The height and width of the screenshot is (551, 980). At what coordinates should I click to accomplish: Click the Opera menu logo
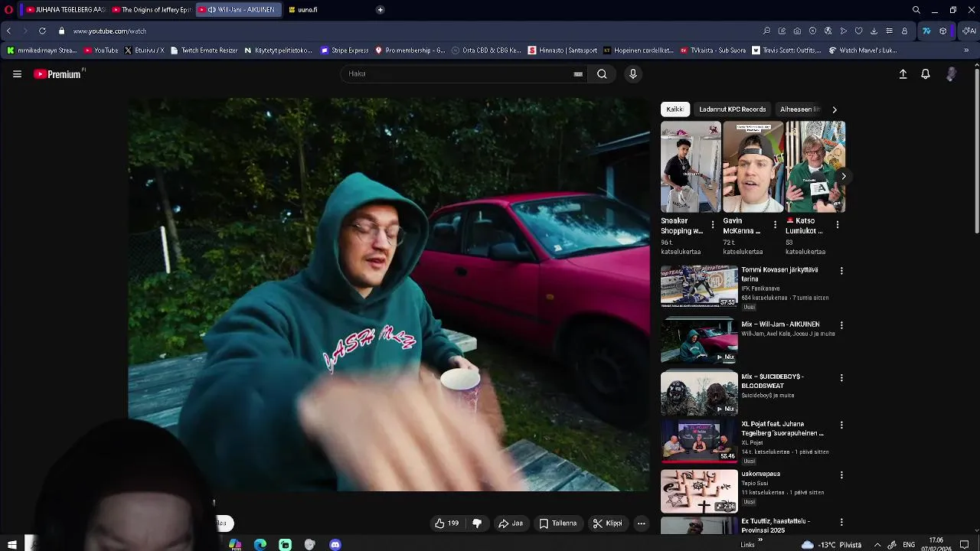[8, 10]
